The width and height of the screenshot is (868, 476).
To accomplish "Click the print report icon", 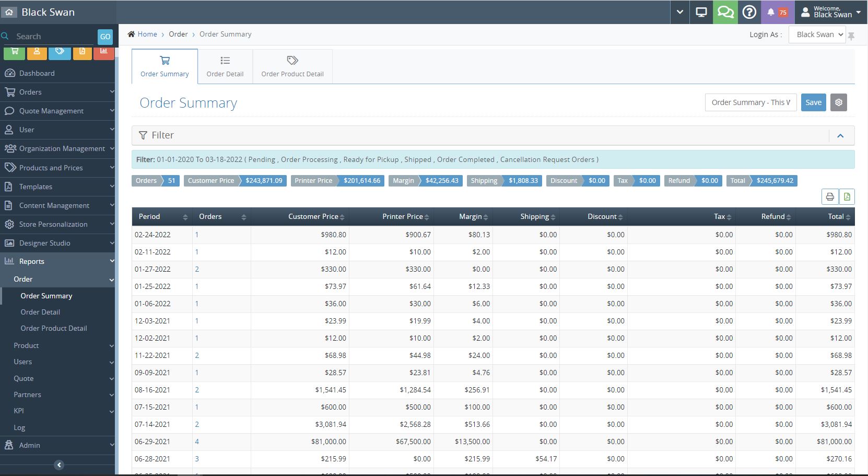I will click(x=830, y=196).
